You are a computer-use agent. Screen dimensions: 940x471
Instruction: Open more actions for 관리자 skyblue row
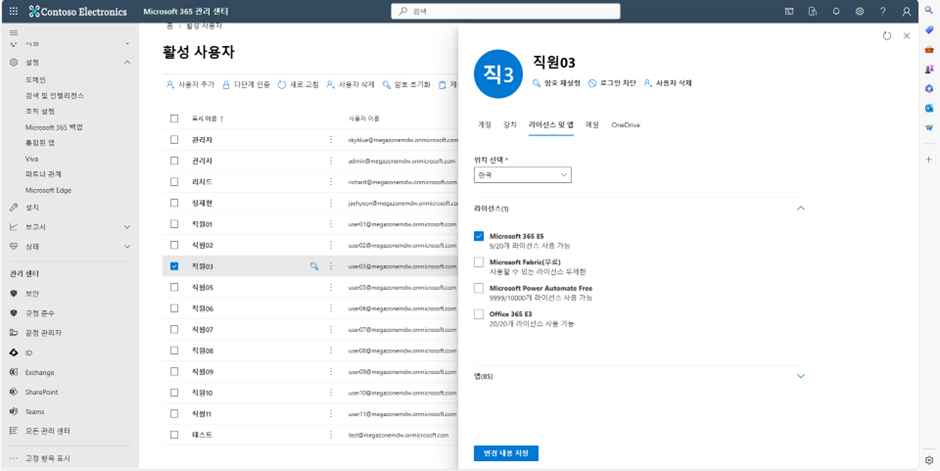coord(330,140)
